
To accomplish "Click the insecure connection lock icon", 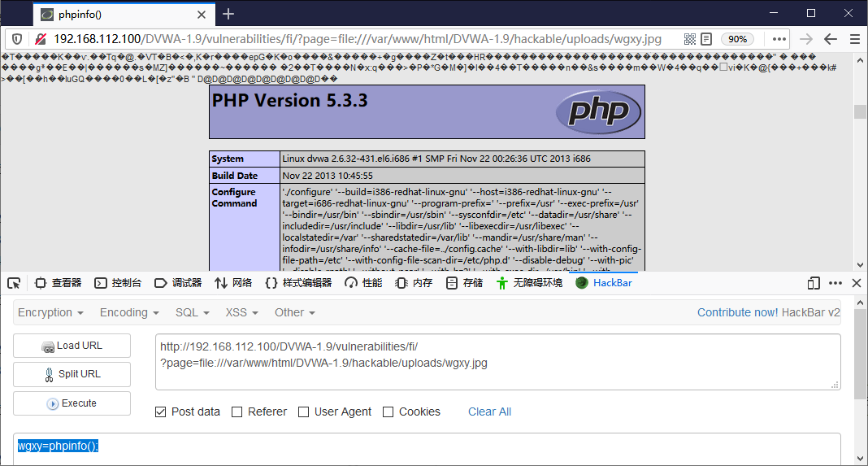I will (x=41, y=39).
